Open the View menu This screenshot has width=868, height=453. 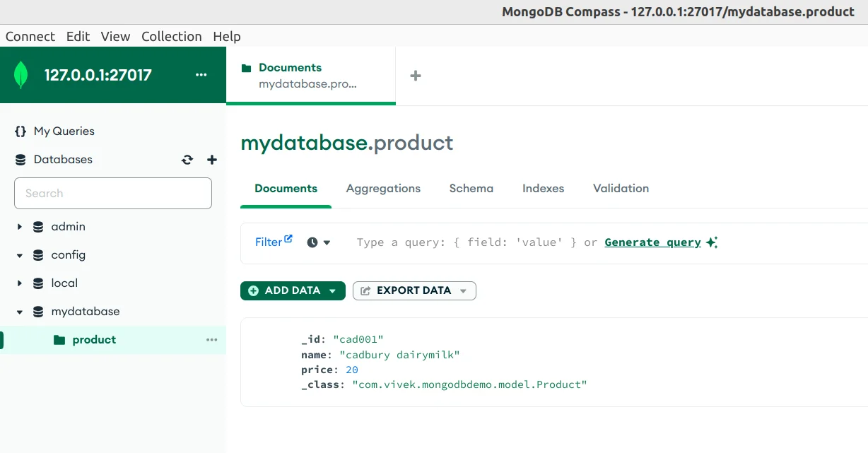[115, 36]
